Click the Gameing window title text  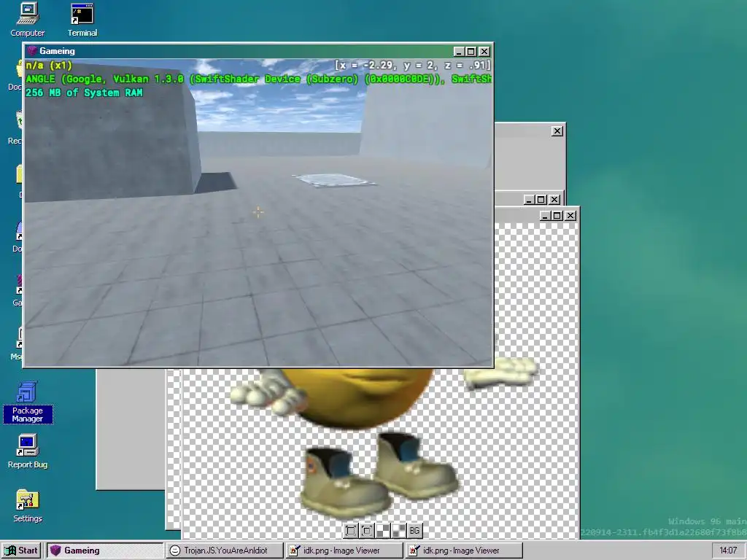click(x=57, y=51)
